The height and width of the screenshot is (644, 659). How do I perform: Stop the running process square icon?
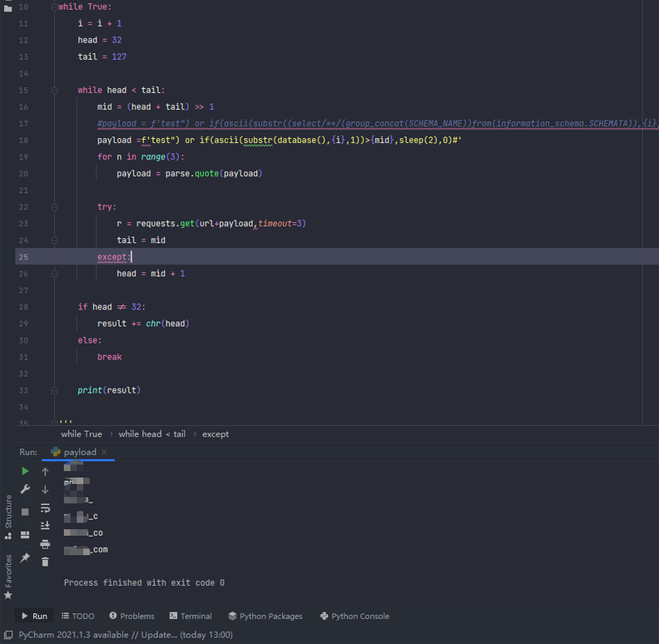click(x=25, y=512)
